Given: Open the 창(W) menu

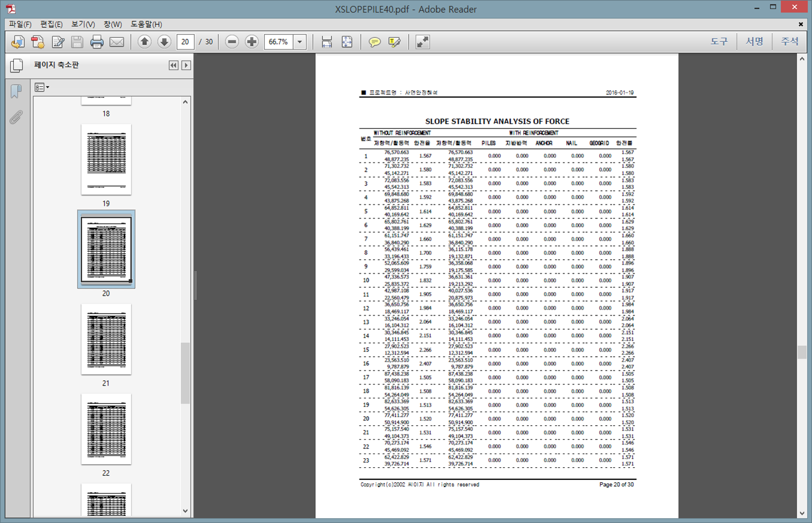Looking at the screenshot, I should pos(113,25).
